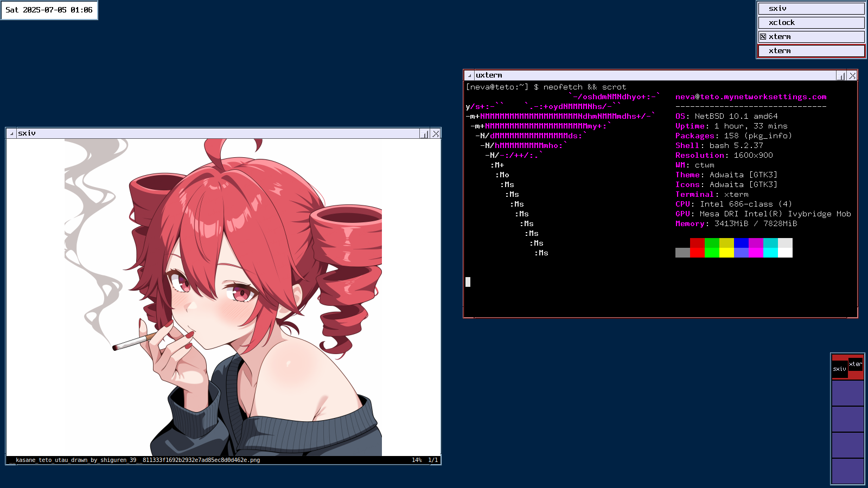
Task: Click the bright cyan swatch in neofetch palette
Action: [770, 253]
